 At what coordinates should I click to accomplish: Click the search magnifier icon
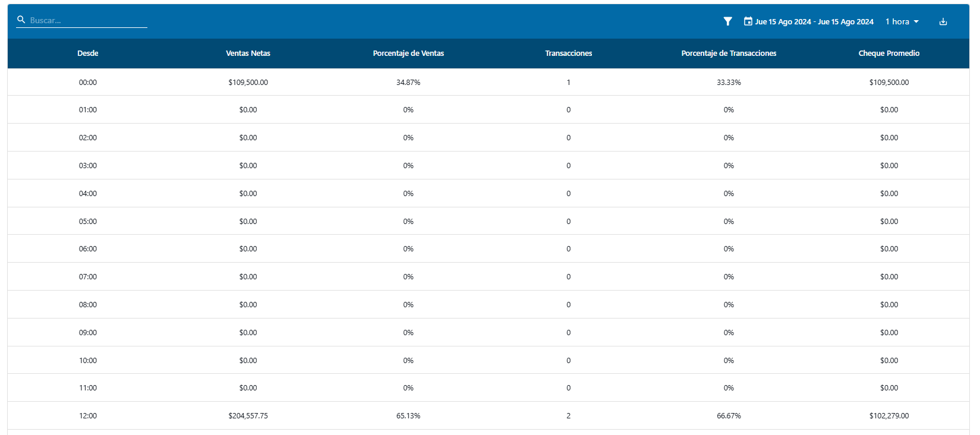21,20
